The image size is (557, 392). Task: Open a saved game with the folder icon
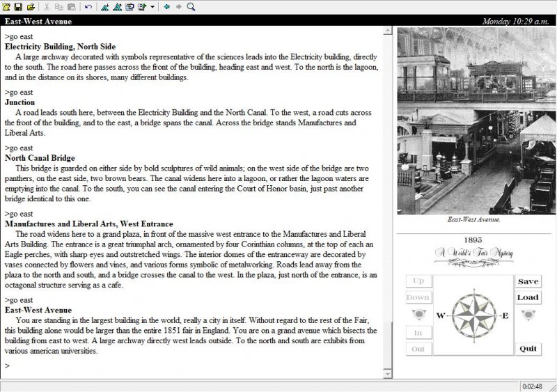pyautogui.click(x=31, y=7)
